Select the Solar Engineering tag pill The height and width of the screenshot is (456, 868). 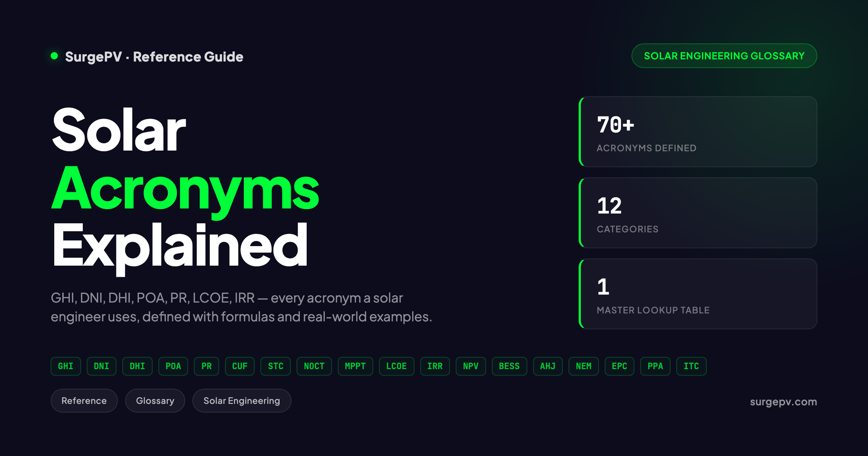tap(242, 401)
